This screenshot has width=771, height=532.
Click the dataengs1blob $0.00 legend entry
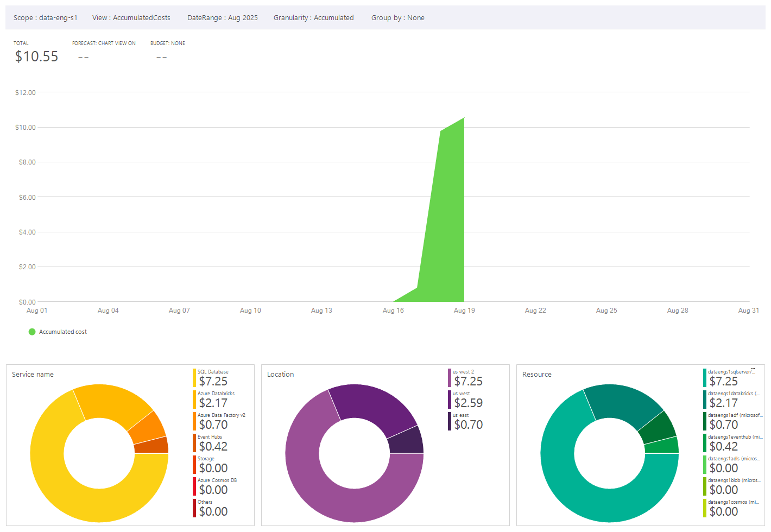732,486
